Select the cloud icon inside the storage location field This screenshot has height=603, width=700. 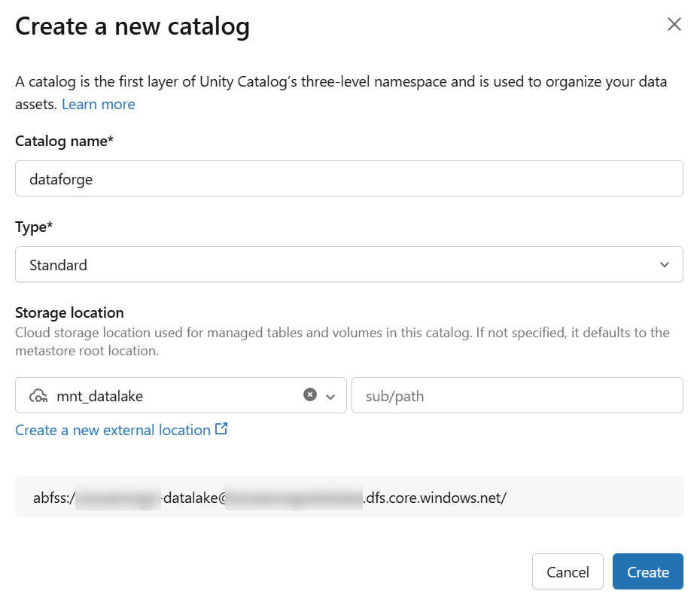coord(39,394)
